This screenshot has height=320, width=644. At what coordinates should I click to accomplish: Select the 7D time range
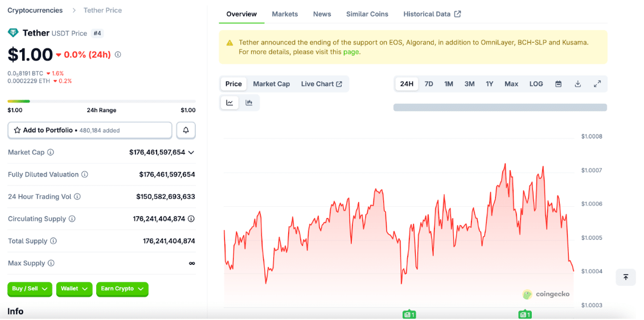[429, 84]
